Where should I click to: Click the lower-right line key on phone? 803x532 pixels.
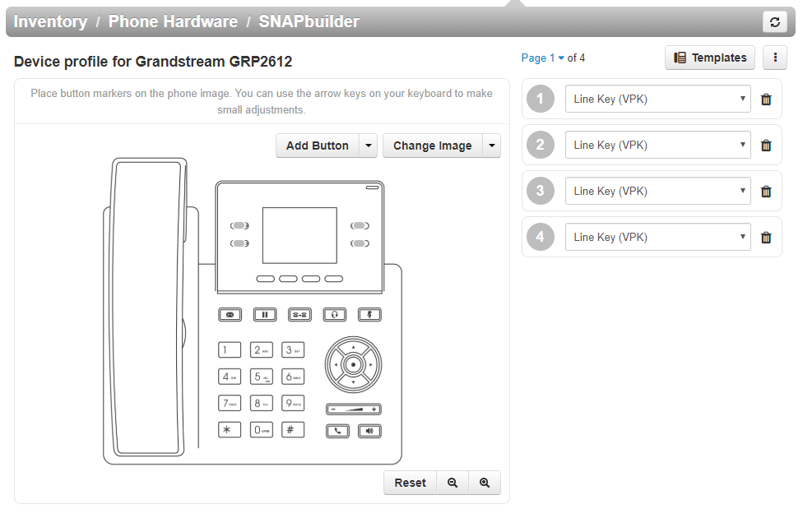point(360,243)
